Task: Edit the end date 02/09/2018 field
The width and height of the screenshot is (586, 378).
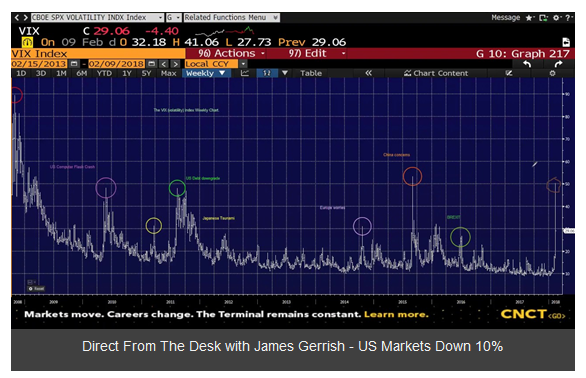Action: (116, 64)
